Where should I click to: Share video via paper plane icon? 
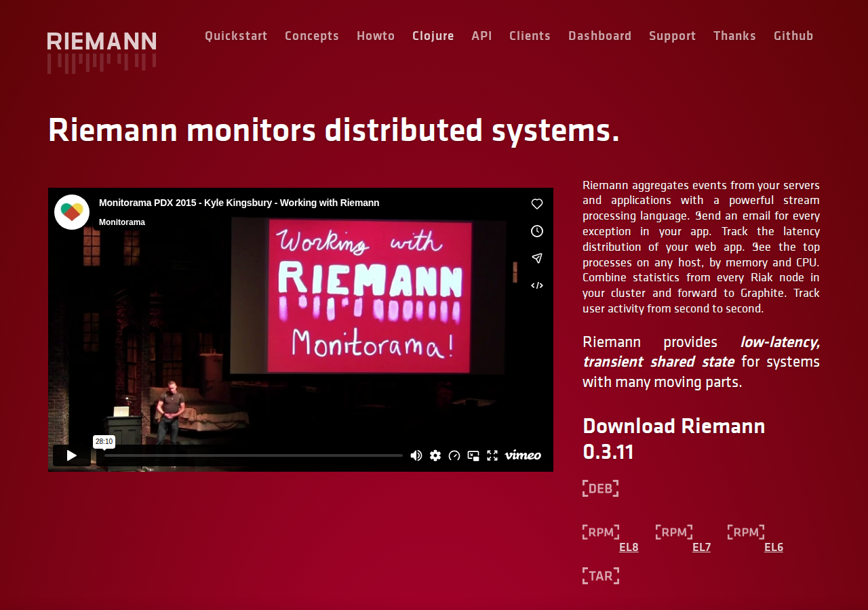[537, 258]
